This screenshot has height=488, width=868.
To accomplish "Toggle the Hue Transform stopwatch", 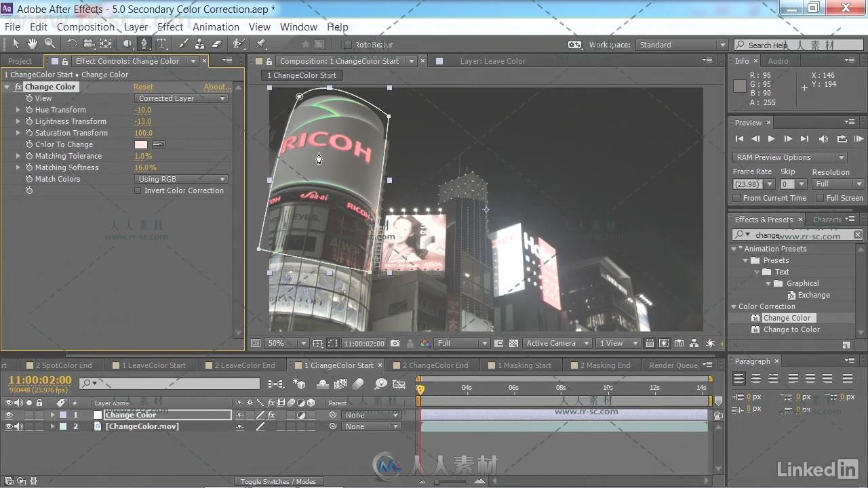I will click(29, 110).
